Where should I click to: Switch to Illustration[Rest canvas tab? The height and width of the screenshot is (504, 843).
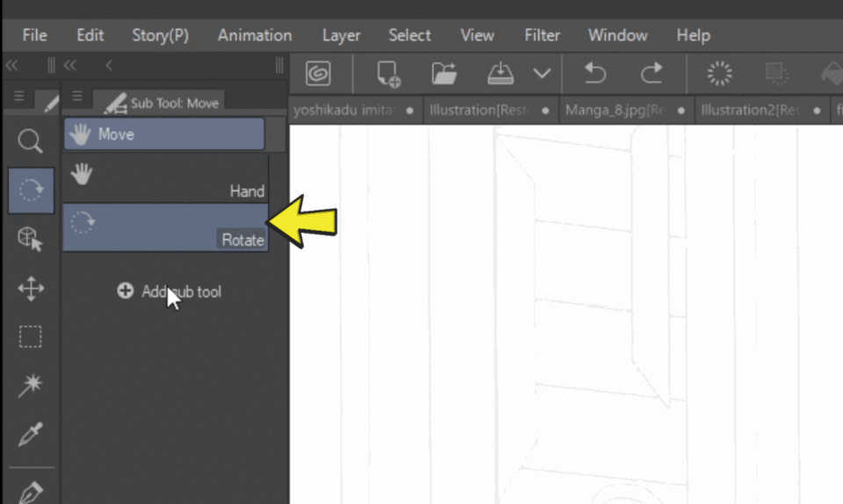pyautogui.click(x=490, y=110)
